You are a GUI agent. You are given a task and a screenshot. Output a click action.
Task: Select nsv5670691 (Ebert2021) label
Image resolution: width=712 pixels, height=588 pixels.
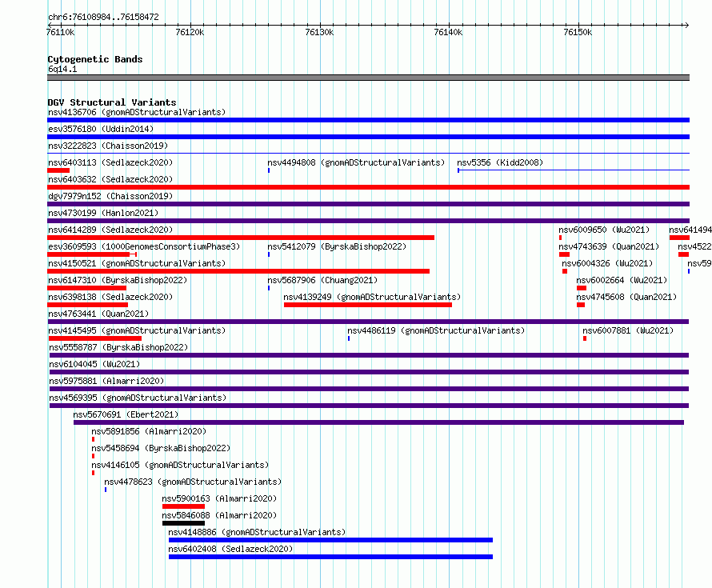point(126,414)
